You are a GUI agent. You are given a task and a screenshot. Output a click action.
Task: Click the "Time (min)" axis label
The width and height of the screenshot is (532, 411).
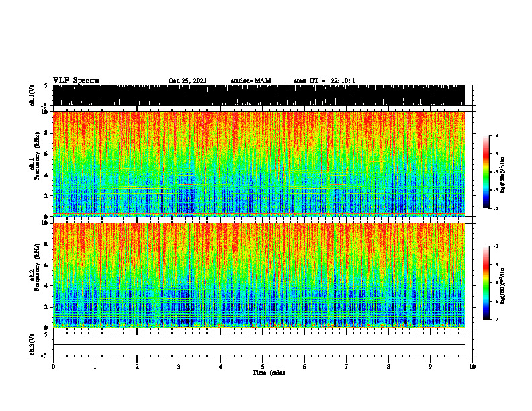tap(269, 373)
